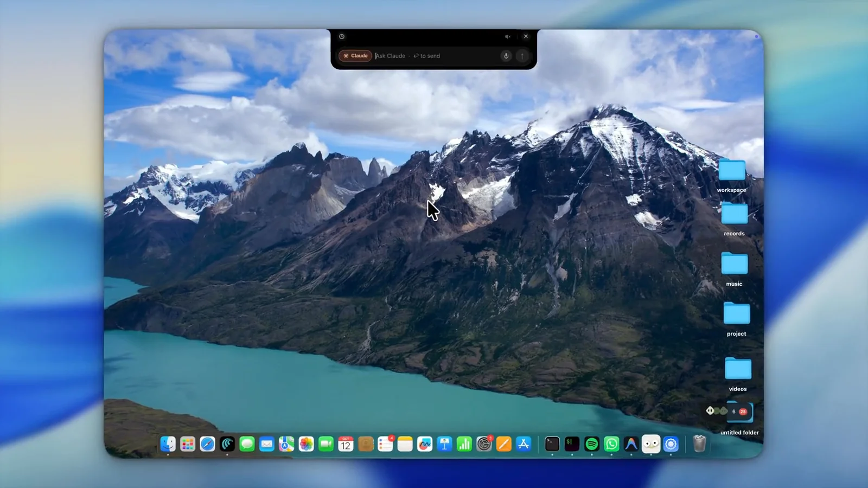
Task: Open System Settings in the dock
Action: (484, 444)
